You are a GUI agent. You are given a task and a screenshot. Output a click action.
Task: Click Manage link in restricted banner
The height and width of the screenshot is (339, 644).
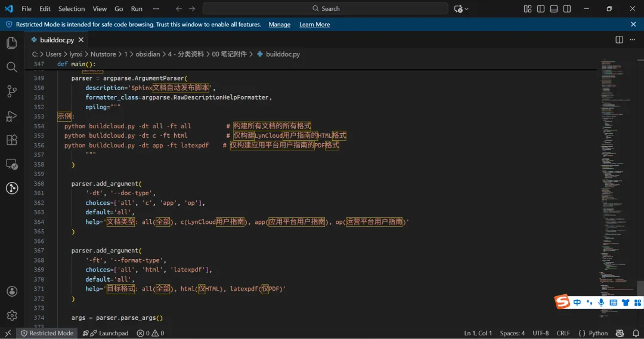(279, 24)
